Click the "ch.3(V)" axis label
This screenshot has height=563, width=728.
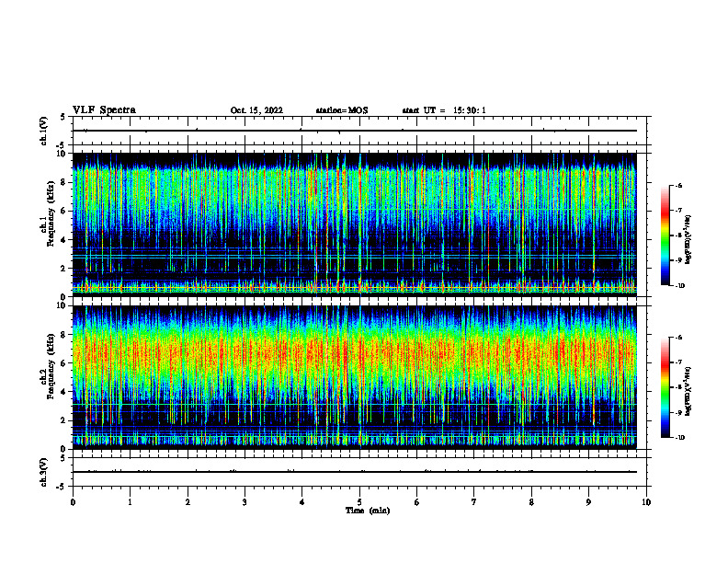click(x=44, y=472)
